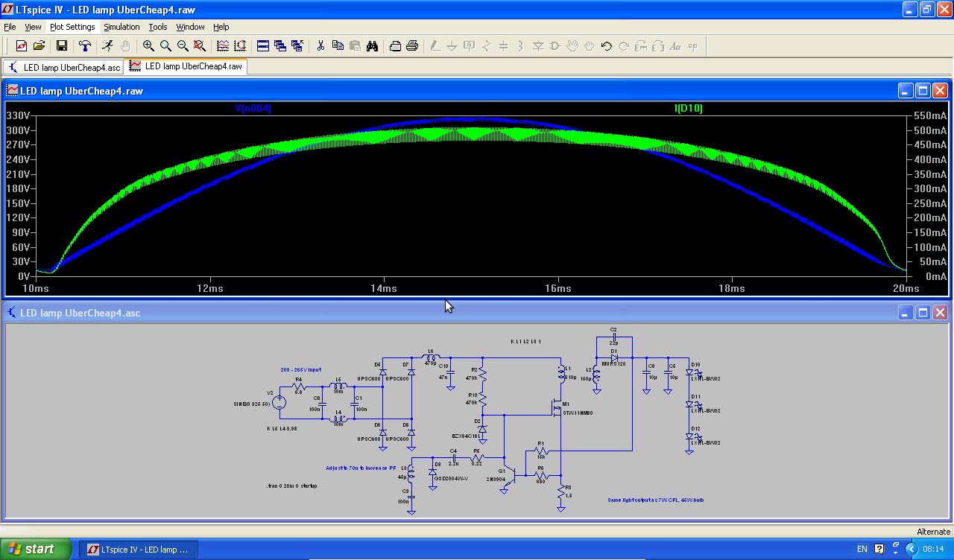Click the Find binoculars icon

click(372, 46)
